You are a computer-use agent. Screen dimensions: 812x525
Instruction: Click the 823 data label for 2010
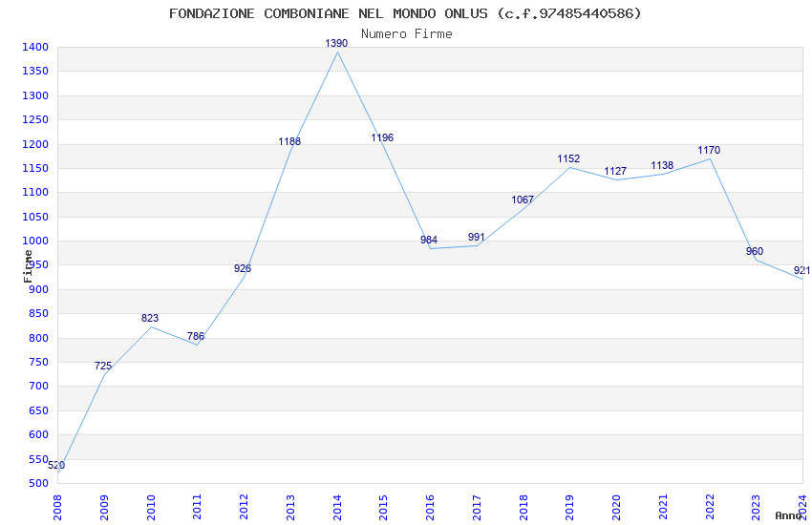(150, 318)
